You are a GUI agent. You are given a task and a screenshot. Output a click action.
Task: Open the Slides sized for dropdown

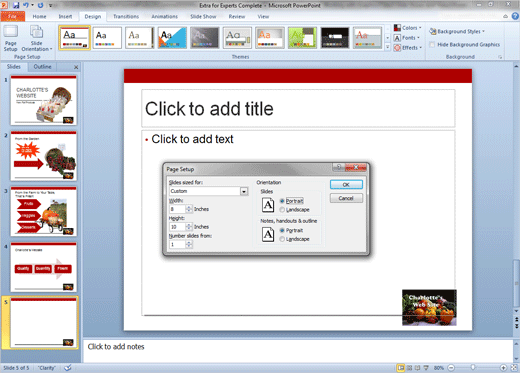click(x=244, y=191)
